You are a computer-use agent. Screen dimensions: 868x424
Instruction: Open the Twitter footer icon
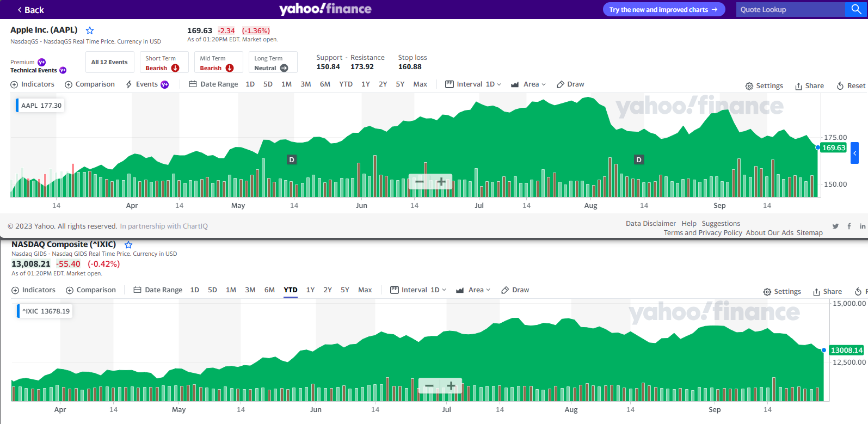tap(835, 226)
